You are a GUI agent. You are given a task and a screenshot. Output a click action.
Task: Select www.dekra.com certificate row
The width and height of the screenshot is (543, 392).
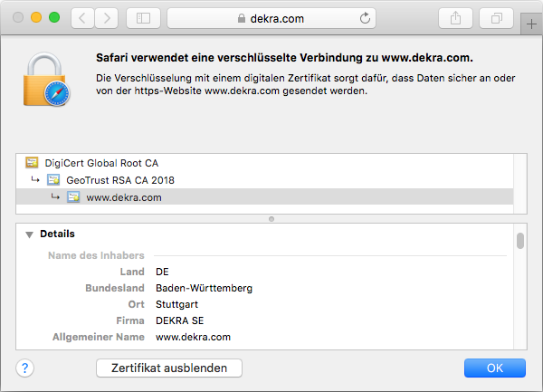point(264,197)
